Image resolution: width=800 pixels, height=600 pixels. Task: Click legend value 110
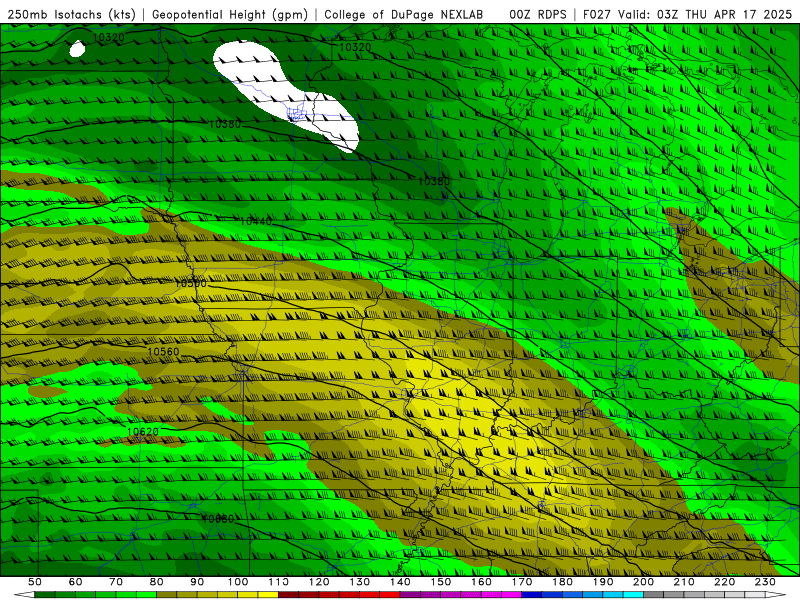[278, 582]
